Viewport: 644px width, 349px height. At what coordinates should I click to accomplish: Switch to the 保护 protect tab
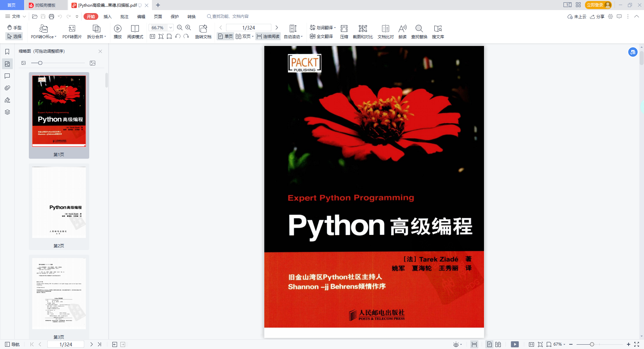[174, 16]
